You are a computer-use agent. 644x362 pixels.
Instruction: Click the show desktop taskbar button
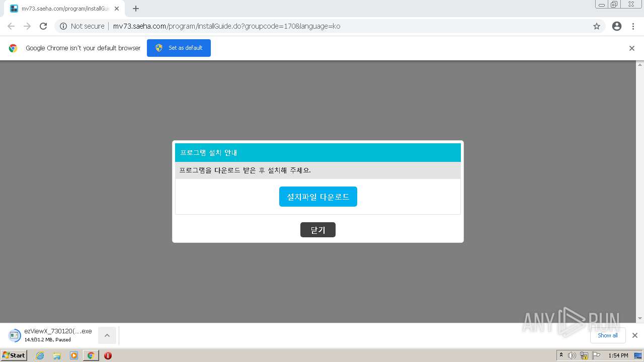638,355
